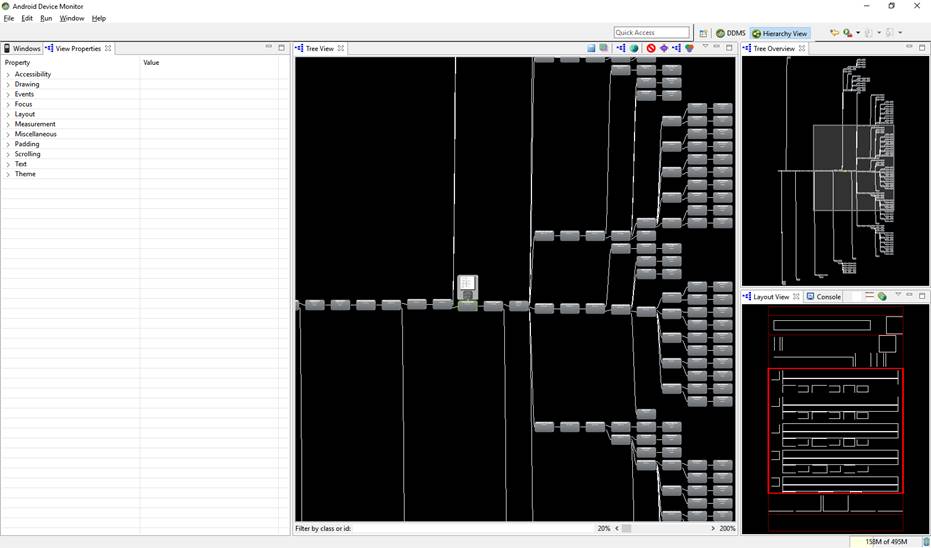Click the globe icon in Tree View toolbar
Viewport: 931px width, 548px height.
point(634,48)
